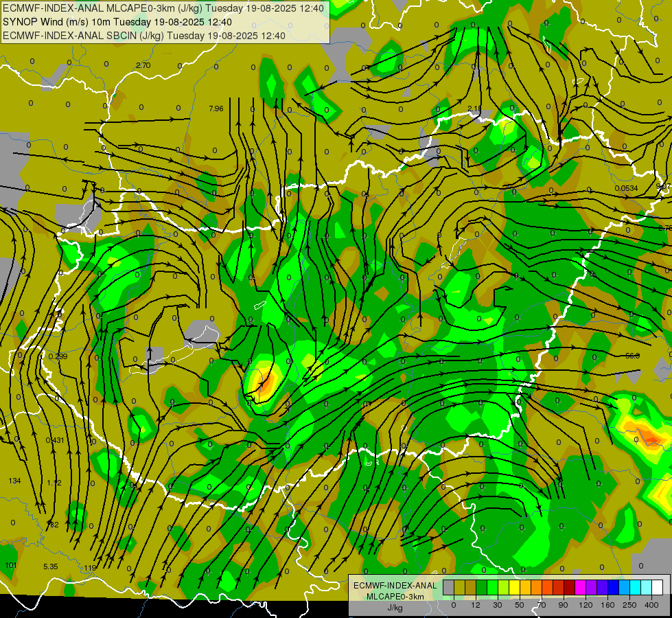The width and height of the screenshot is (672, 618).
Task: Click the map value 5.35
Action: coord(51,566)
